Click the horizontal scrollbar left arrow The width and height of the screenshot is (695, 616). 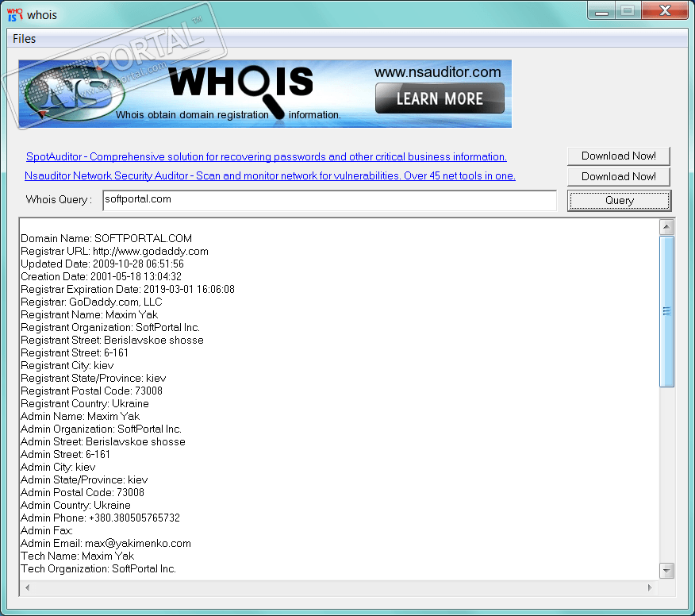(x=28, y=587)
